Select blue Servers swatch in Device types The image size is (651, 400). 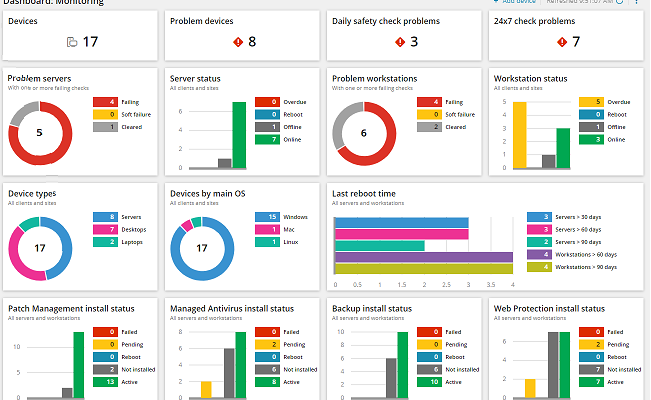[x=105, y=217]
